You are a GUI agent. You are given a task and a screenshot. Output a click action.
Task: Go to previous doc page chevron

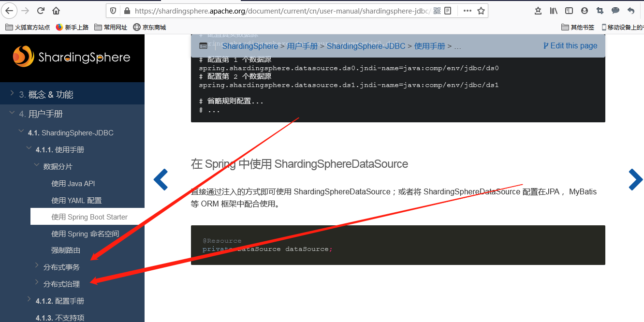coord(161,179)
